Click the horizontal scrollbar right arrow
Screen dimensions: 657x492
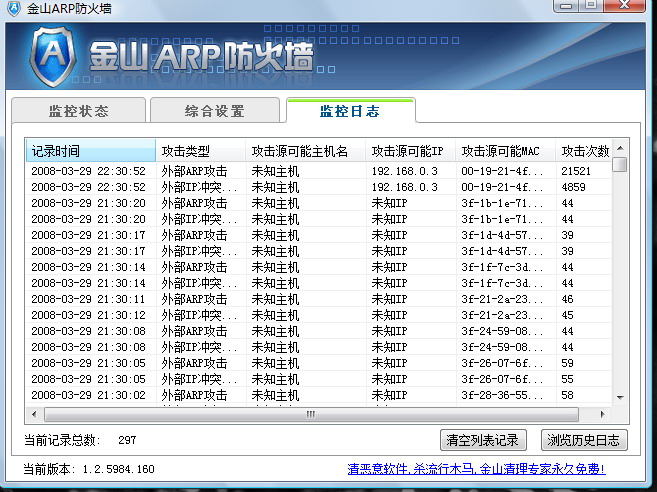pos(603,414)
